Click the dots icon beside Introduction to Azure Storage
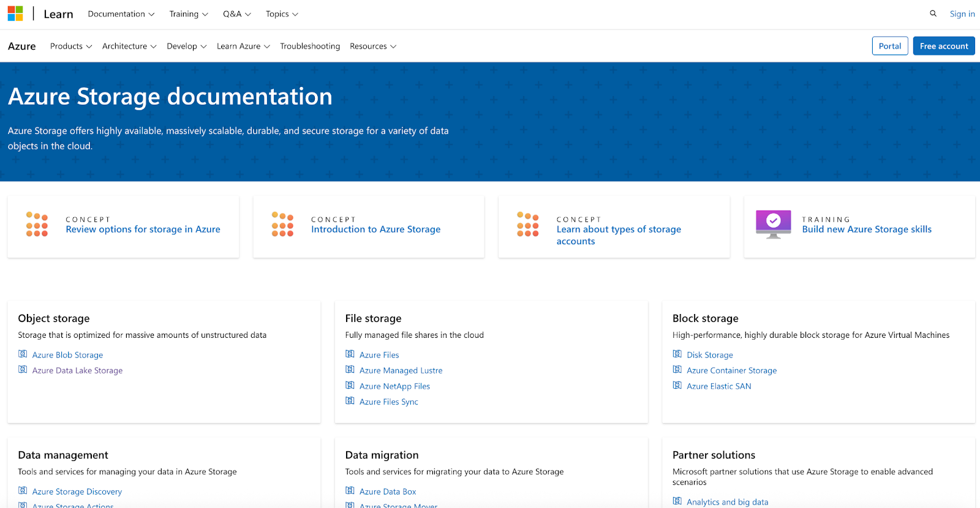The image size is (980, 508). coord(282,225)
